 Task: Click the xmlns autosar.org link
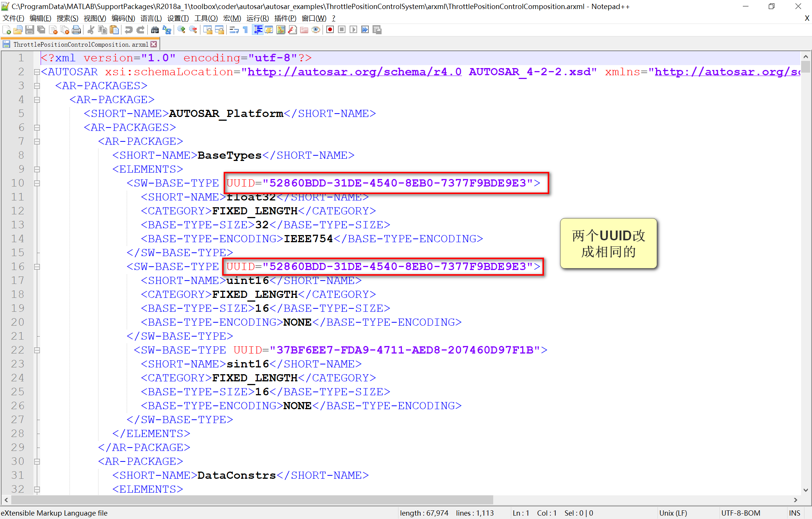click(x=727, y=72)
